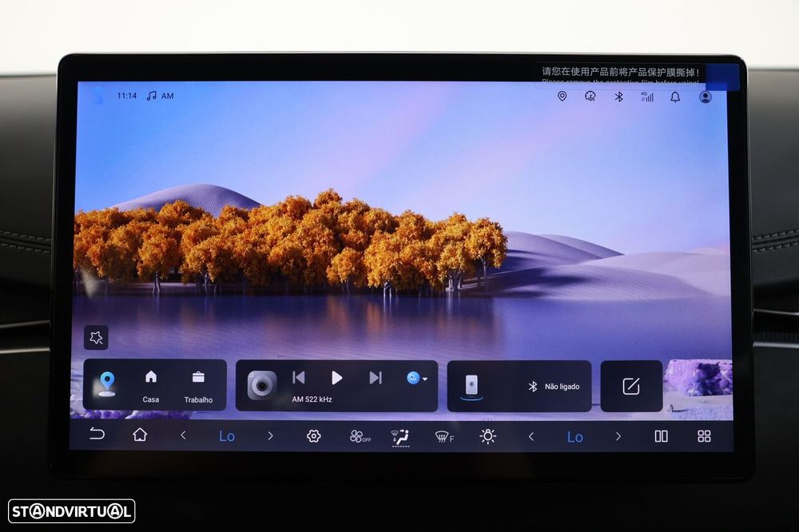This screenshot has height=532, width=799.
Task: Open the phone Bluetooth widget icon
Action: tap(471, 386)
